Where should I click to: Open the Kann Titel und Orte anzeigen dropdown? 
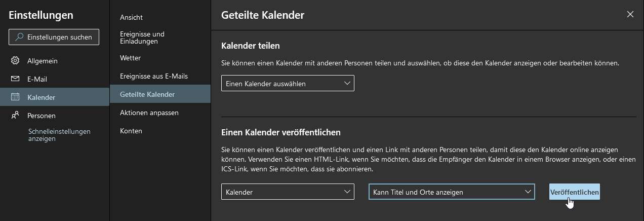pyautogui.click(x=452, y=192)
